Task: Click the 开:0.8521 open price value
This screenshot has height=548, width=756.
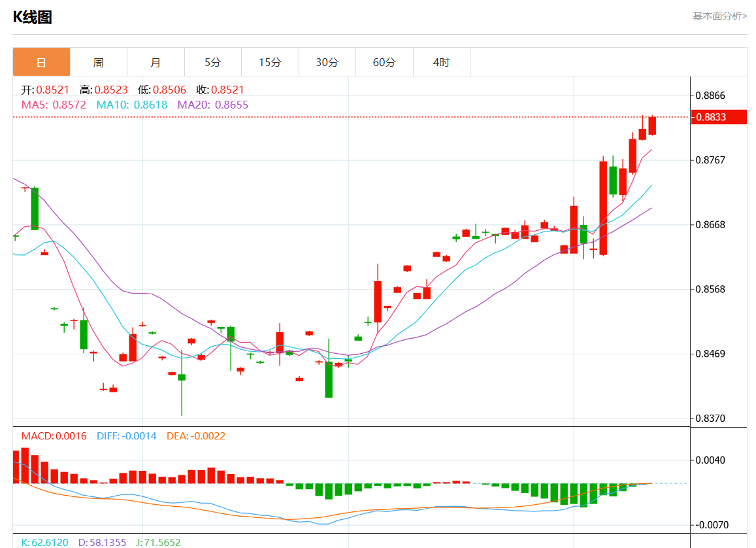Action: tap(45, 90)
